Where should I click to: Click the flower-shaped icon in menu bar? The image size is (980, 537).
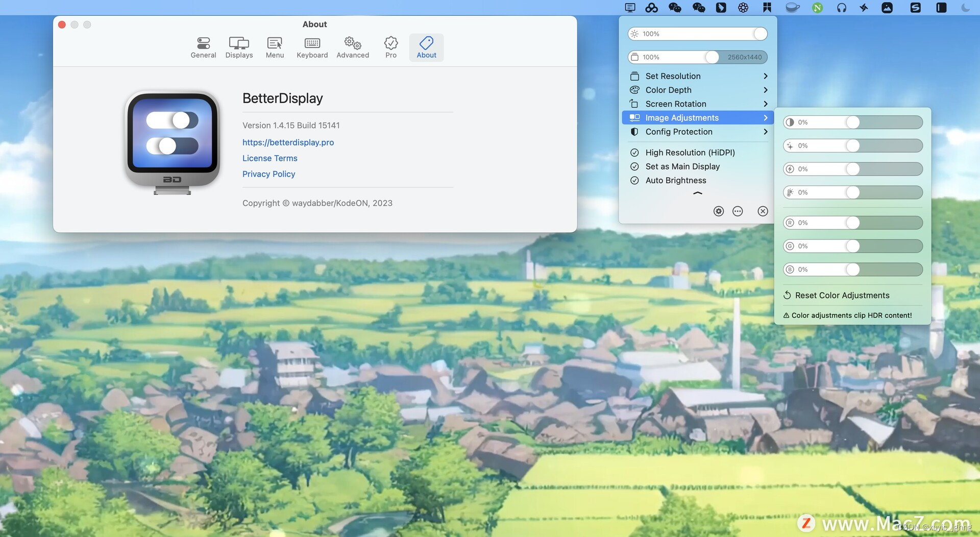743,8
